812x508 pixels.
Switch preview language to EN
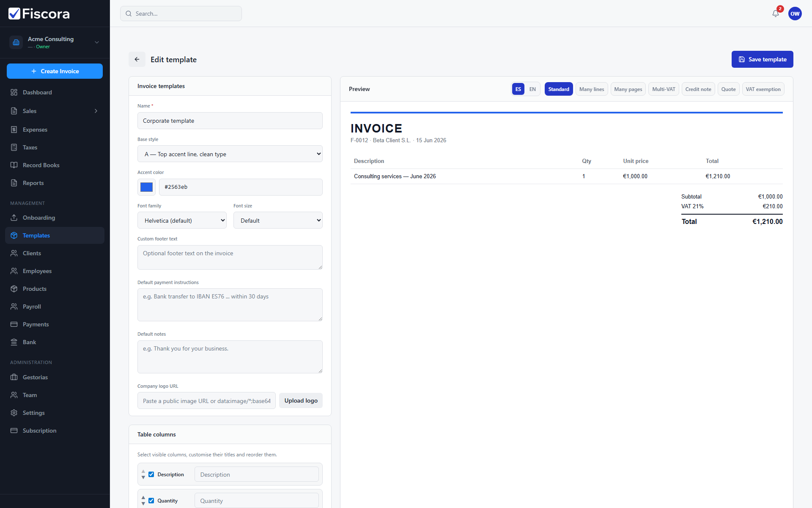pos(532,89)
